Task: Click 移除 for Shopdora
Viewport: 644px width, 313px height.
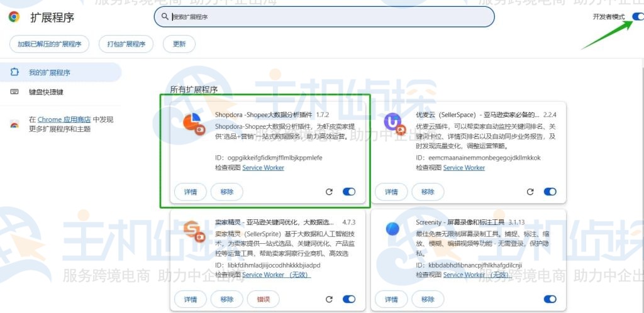Action: (226, 192)
